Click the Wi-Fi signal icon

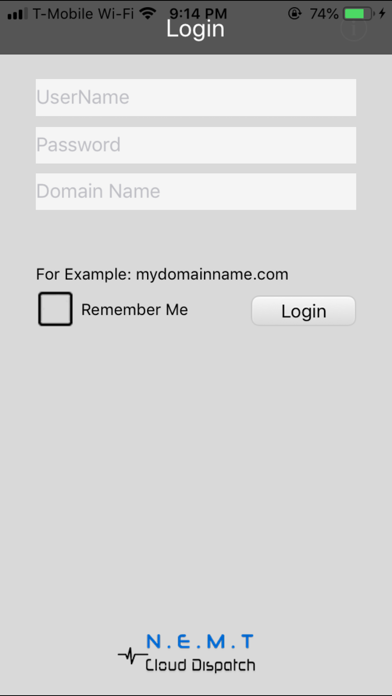(x=148, y=14)
